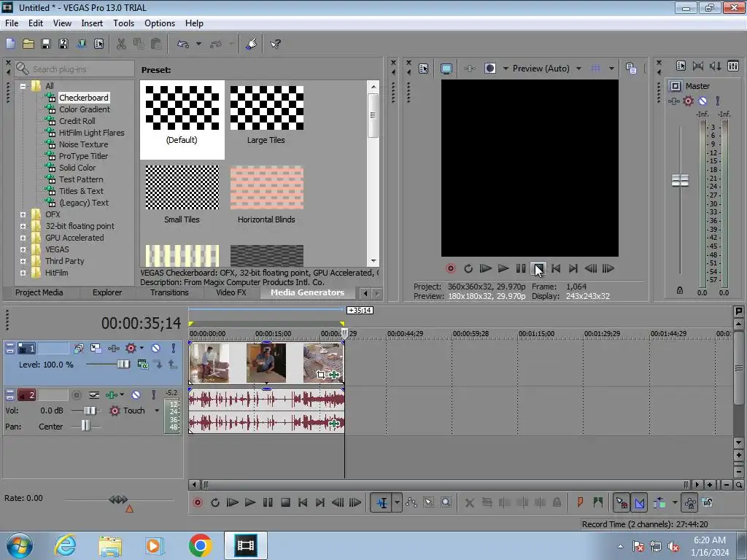
Task: Toggle Enable Snapping in timeline toolbar
Action: 622,502
